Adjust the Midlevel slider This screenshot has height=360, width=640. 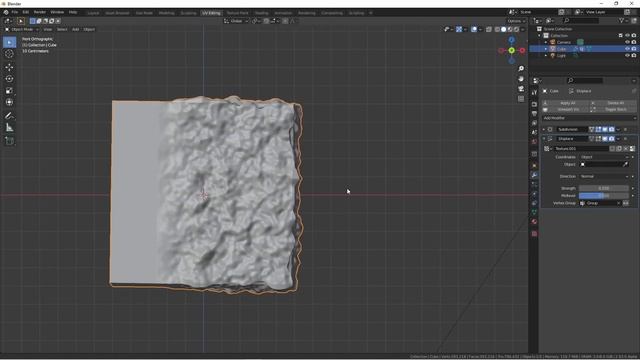604,196
